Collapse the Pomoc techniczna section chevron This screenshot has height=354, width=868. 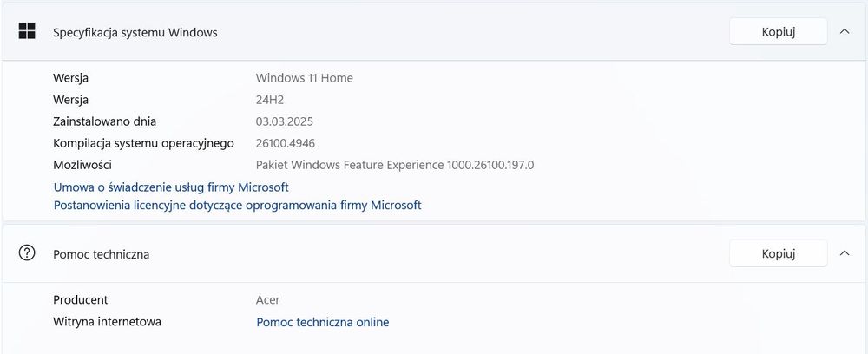point(845,253)
